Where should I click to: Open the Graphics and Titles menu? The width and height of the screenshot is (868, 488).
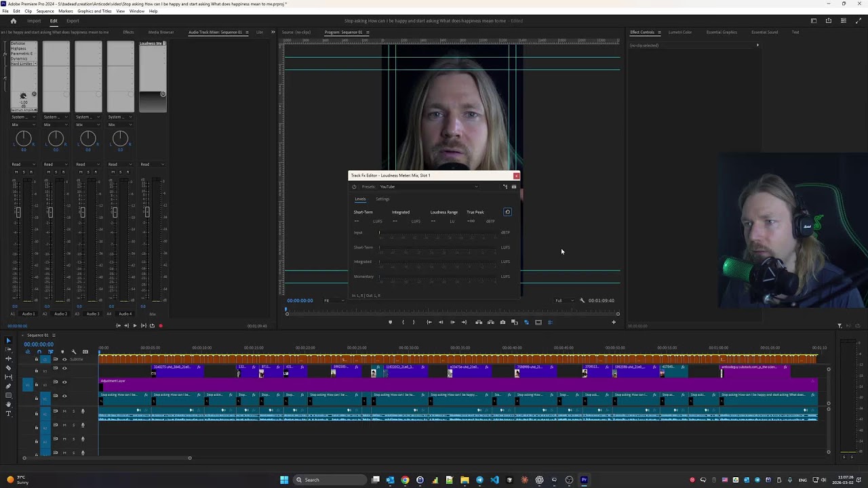pos(94,12)
